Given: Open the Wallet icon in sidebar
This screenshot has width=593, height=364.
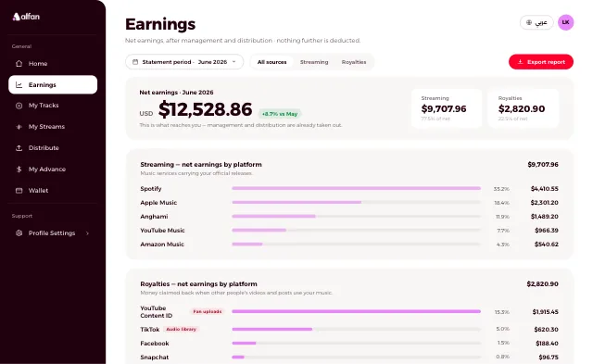Looking at the screenshot, I should [x=19, y=190].
